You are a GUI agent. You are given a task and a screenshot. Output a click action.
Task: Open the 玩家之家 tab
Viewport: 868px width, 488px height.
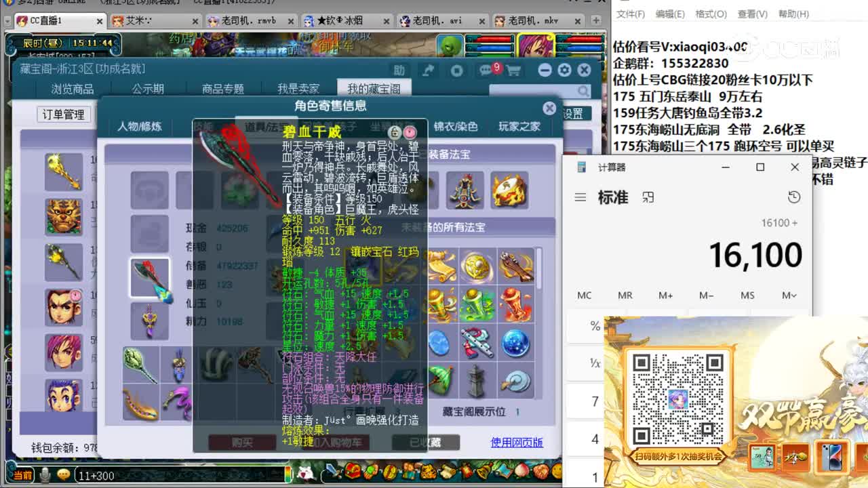click(519, 127)
